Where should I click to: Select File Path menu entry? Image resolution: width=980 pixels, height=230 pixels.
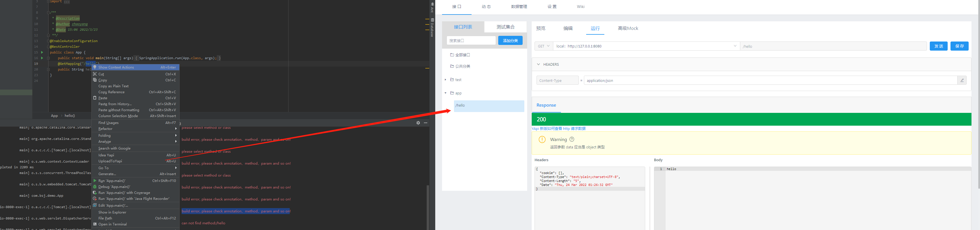[x=135, y=218]
